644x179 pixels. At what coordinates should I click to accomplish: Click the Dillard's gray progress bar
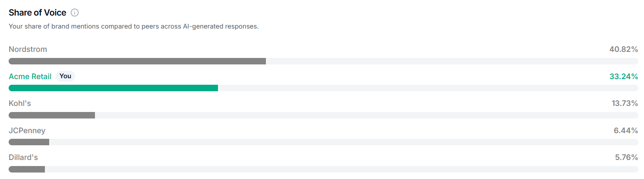point(27,169)
